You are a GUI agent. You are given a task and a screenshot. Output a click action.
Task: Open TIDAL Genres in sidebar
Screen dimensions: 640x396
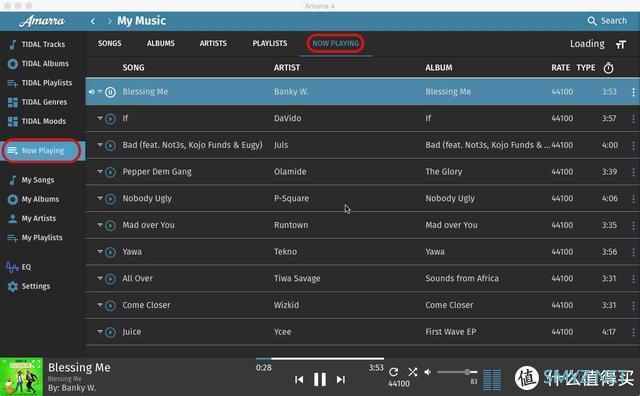37,102
